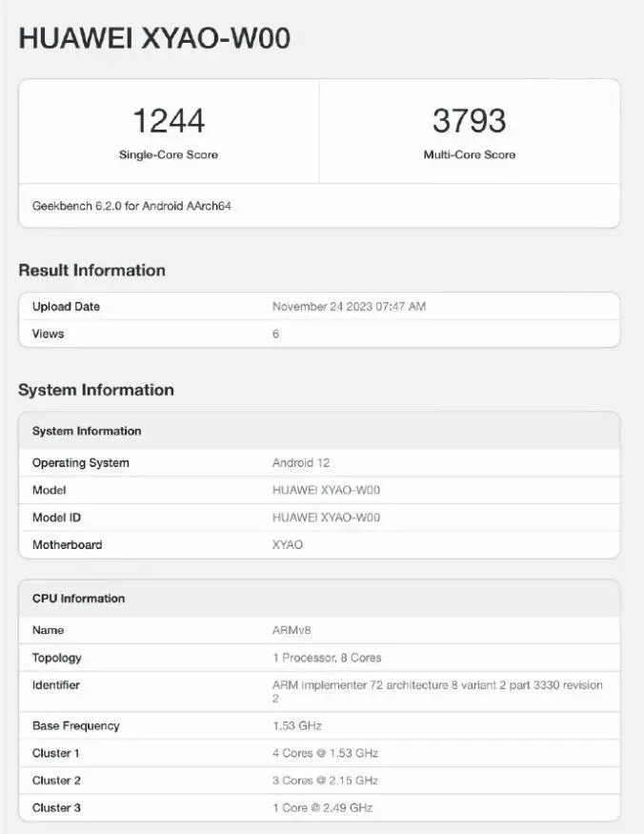This screenshot has height=834, width=644.
Task: Select 3 Cores @ 2.15 GHz value
Action: pos(326,781)
